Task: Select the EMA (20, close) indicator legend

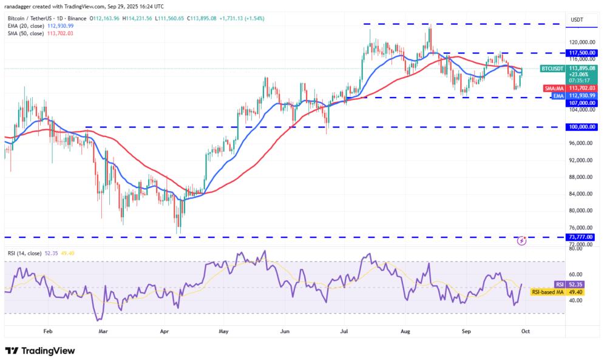Action: click(27, 27)
